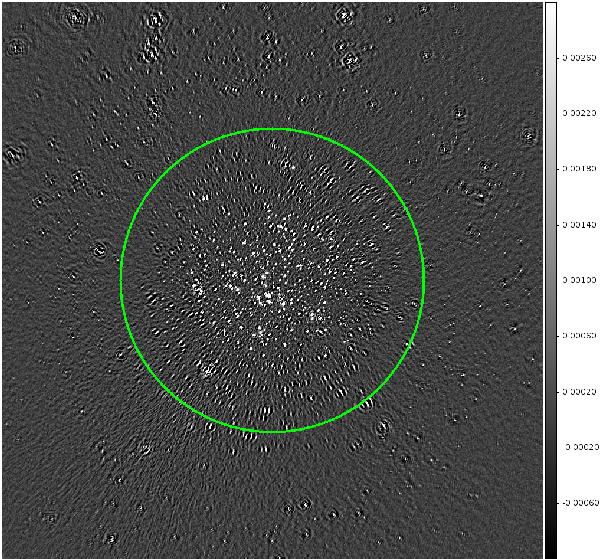
Task: Select the 0.00060 colorbar tick label
Action: coord(582,337)
